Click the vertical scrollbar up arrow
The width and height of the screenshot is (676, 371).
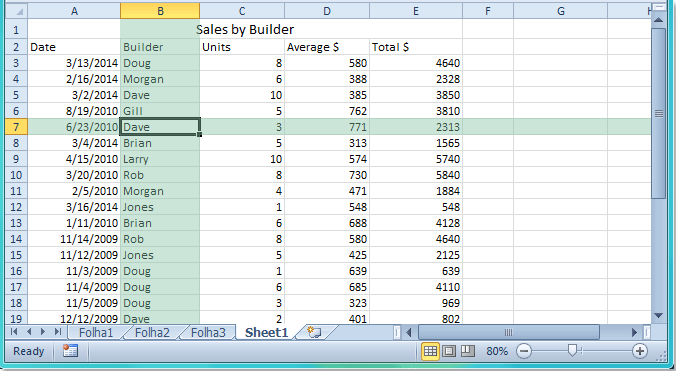pyautogui.click(x=658, y=20)
